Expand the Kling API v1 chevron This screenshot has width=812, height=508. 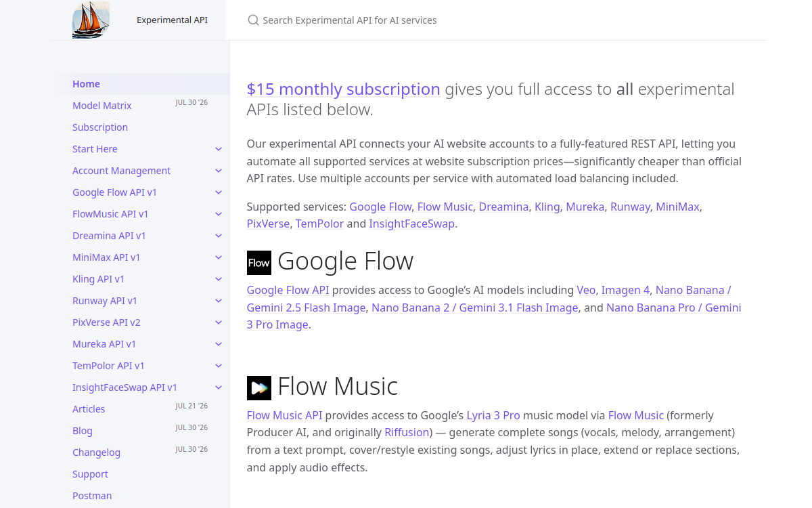[219, 279]
